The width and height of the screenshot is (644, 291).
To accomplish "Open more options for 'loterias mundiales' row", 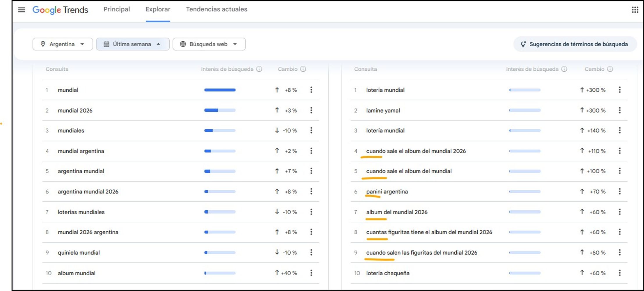I will (311, 212).
